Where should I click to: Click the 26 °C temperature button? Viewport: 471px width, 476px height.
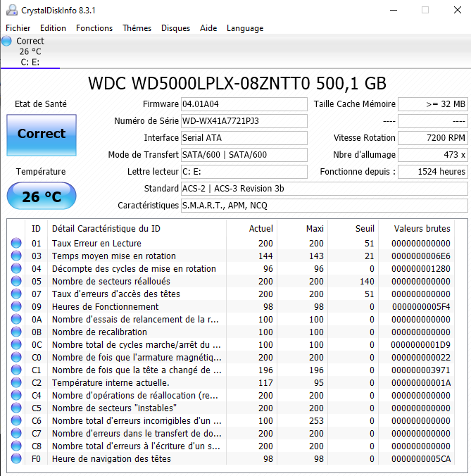pyautogui.click(x=42, y=196)
